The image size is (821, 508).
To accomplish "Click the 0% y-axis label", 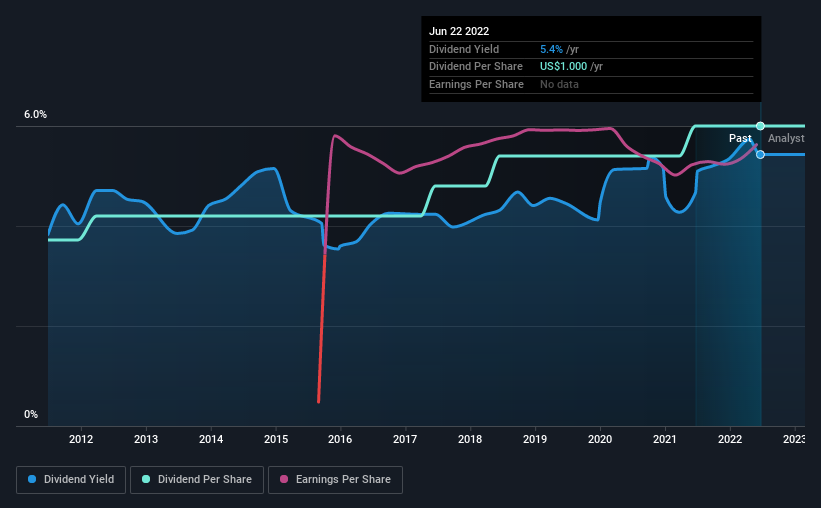I will [x=31, y=414].
